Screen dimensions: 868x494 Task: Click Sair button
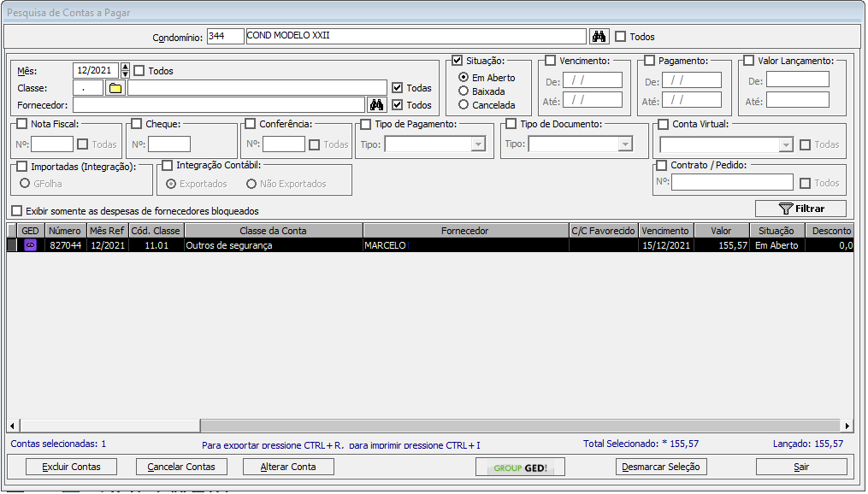click(801, 467)
